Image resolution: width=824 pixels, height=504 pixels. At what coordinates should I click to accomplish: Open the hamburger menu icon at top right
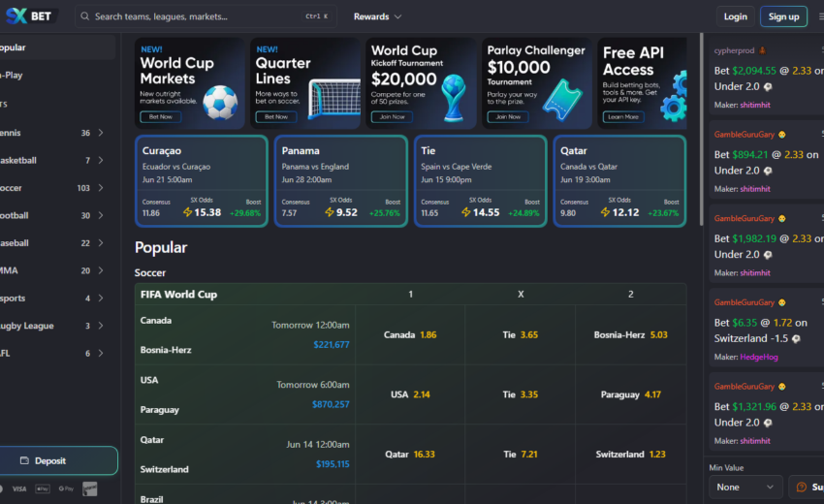click(821, 16)
